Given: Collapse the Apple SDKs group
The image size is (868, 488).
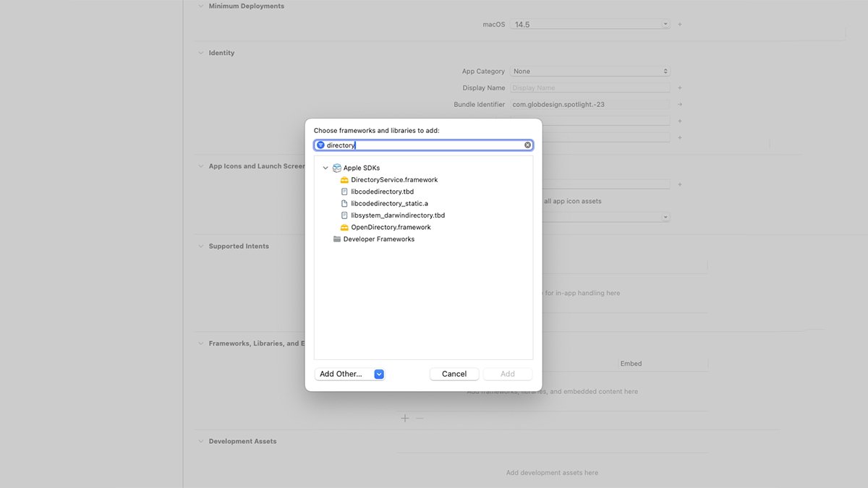Looking at the screenshot, I should coord(325,168).
